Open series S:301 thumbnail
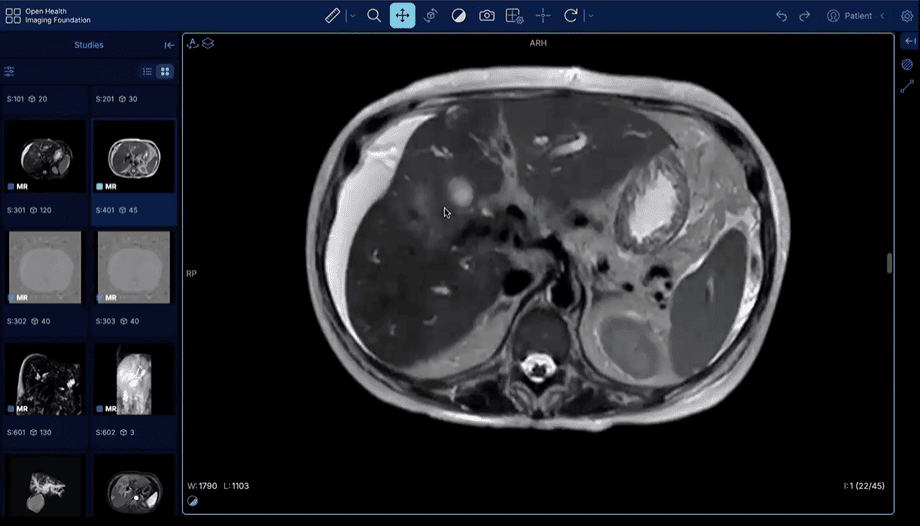The image size is (920, 526). click(45, 157)
